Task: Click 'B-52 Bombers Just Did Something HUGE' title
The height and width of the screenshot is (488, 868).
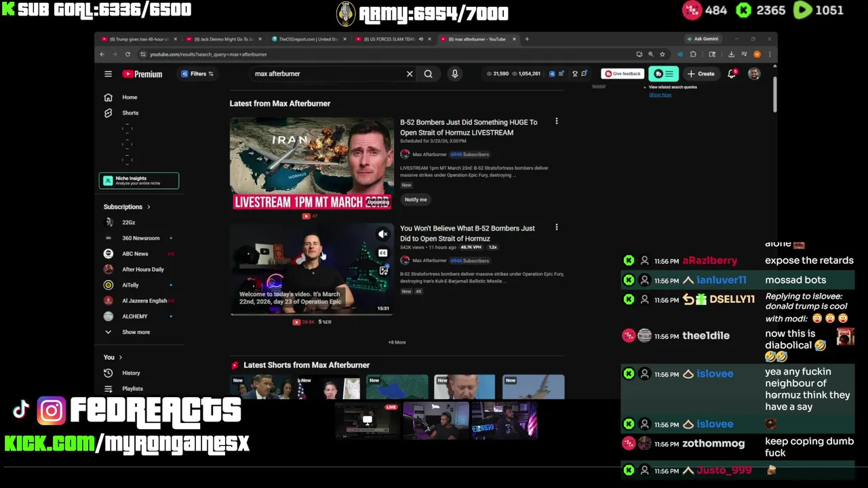Action: (468, 127)
